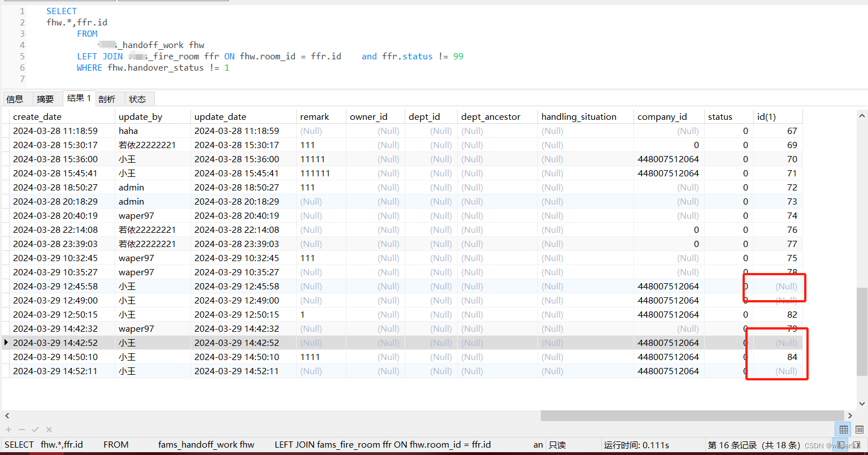
Task: Click the owner_id column header
Action: click(375, 116)
